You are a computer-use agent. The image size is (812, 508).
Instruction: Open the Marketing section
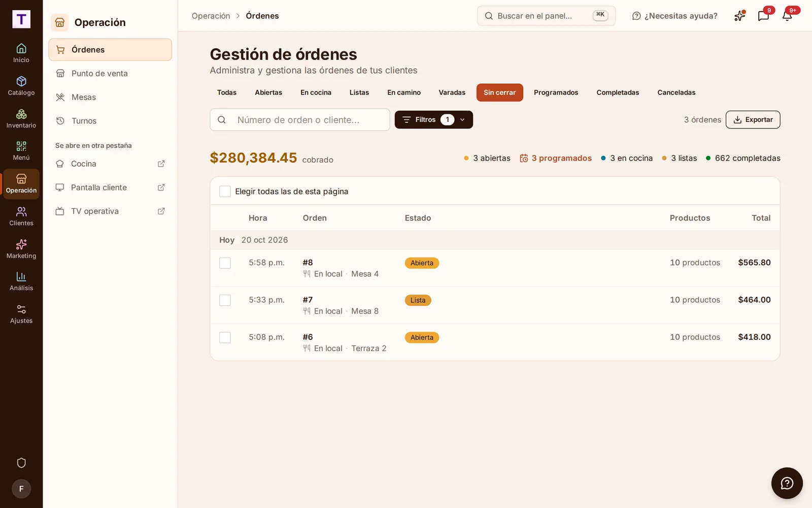click(21, 249)
